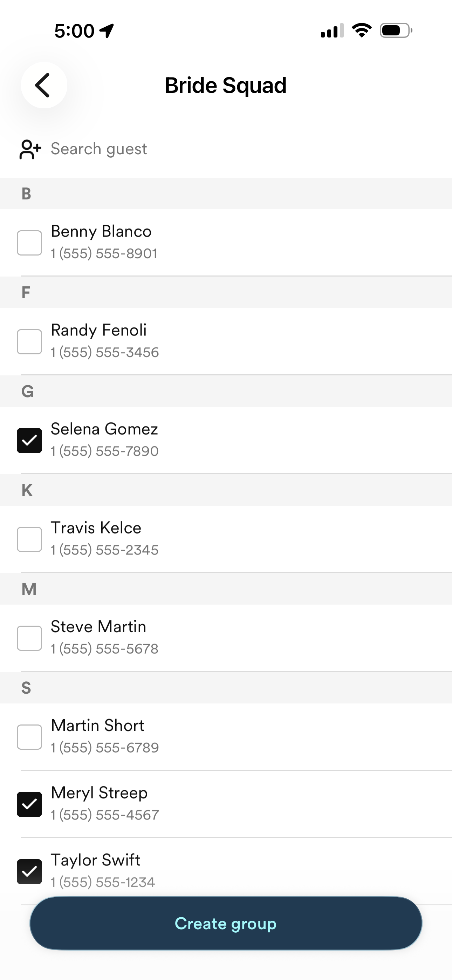Screen dimensions: 452x980
Task: Tap Steve Martin's phone number
Action: click(x=105, y=649)
